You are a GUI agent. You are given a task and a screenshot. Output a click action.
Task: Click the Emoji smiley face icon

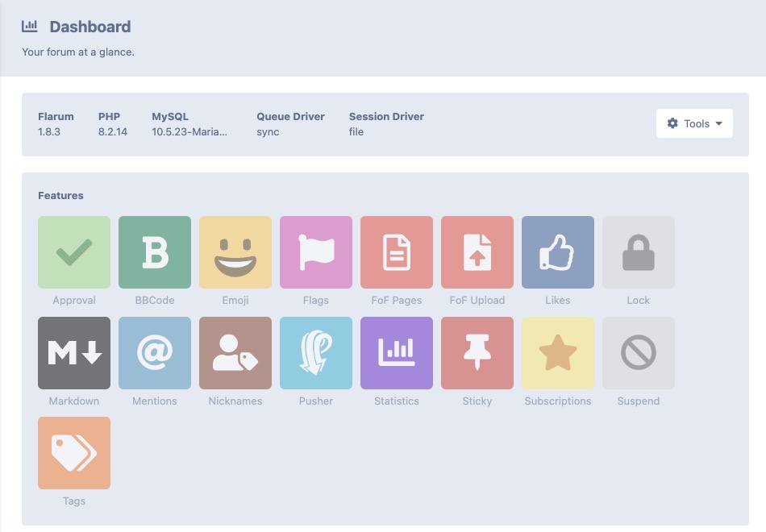pyautogui.click(x=235, y=251)
